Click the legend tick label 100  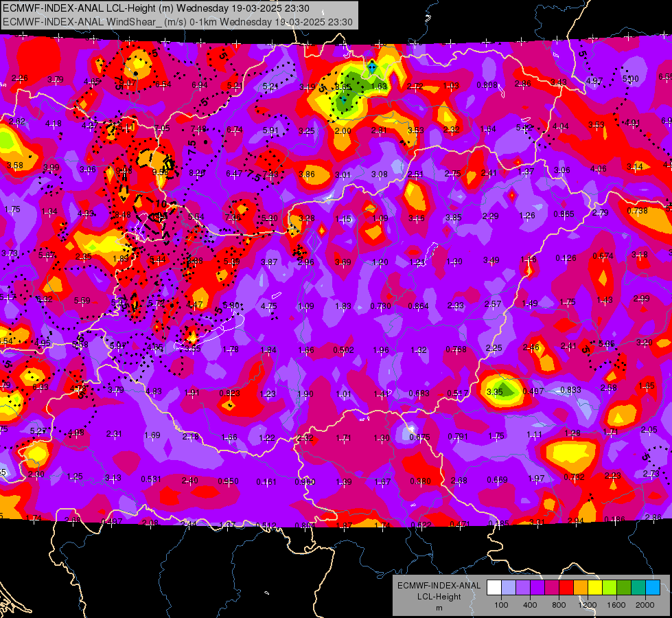(x=501, y=605)
